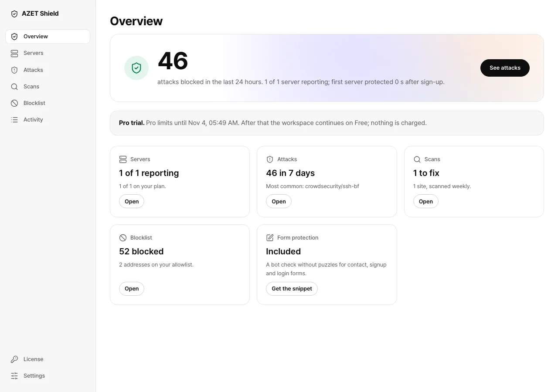Click the Attacks shield-alert icon in sidebar
This screenshot has height=392, width=558.
coord(14,70)
